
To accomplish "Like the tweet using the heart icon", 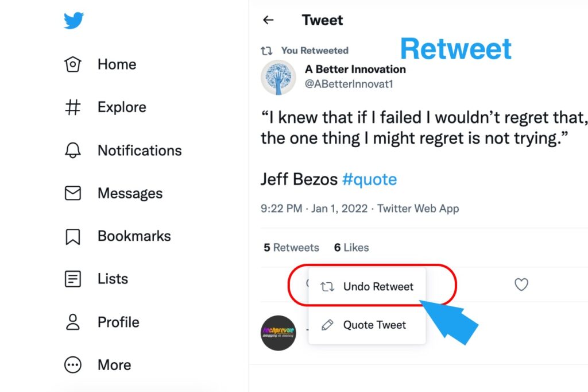I will tap(521, 285).
